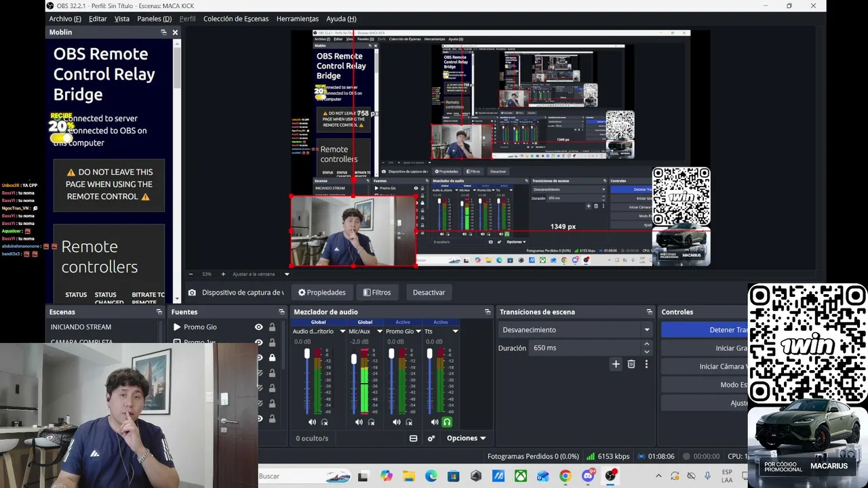Adjust the Tts volume fader
868x488 pixels.
point(429,354)
